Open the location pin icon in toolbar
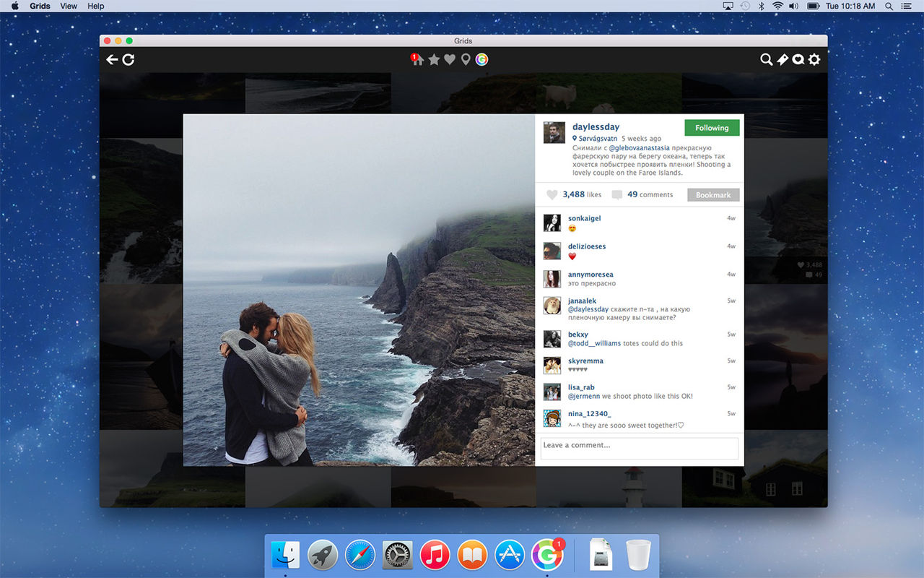924x578 pixels. [466, 60]
